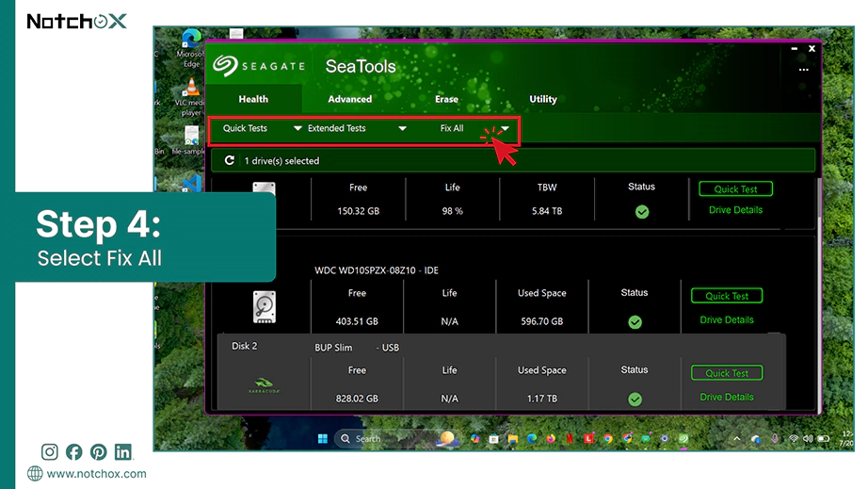Open the Notchox Instagram page
This screenshot has width=868, height=489.
pos(49,452)
